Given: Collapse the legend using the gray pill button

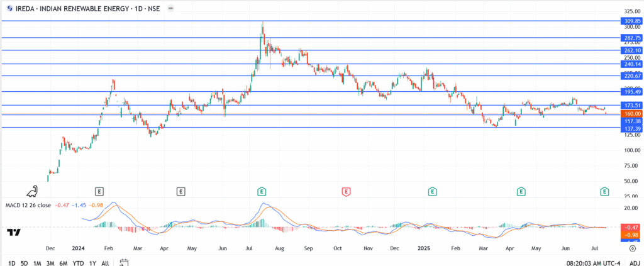Looking at the screenshot, I should (x=171, y=8).
